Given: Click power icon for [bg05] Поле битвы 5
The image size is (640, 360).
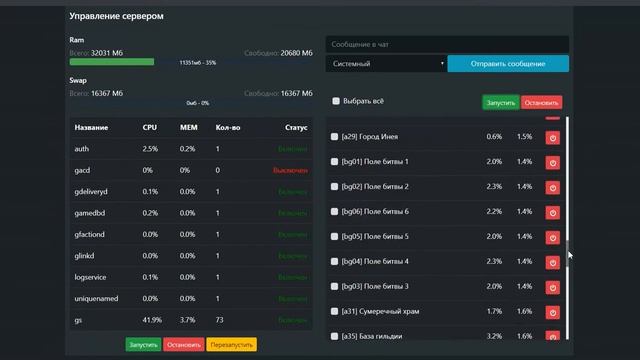Looking at the screenshot, I should point(553,238).
